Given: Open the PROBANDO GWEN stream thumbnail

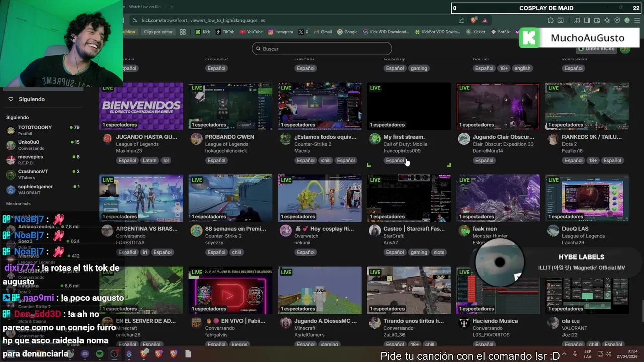Looking at the screenshot, I should (230, 107).
